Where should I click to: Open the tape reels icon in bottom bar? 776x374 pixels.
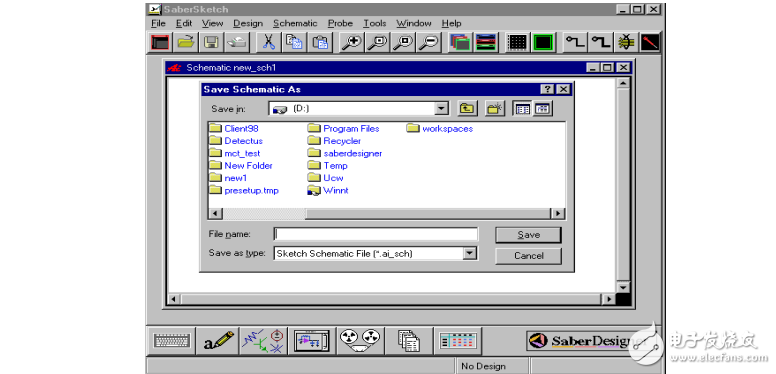pos(360,340)
